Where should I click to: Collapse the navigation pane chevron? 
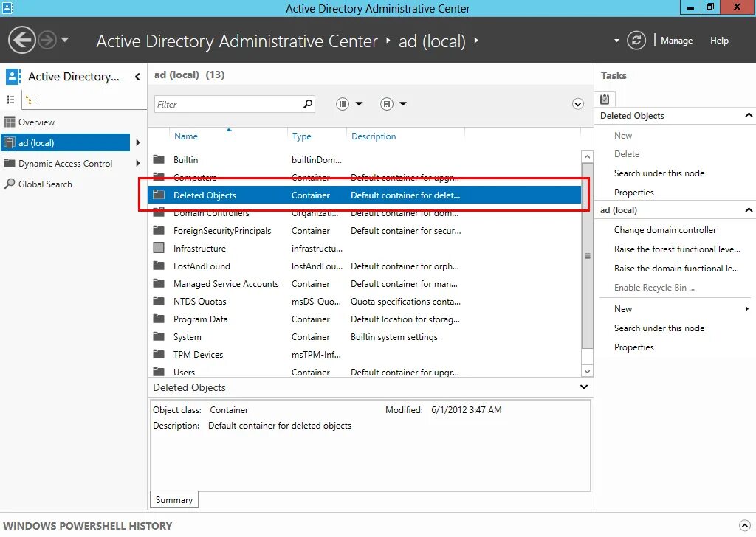[137, 77]
